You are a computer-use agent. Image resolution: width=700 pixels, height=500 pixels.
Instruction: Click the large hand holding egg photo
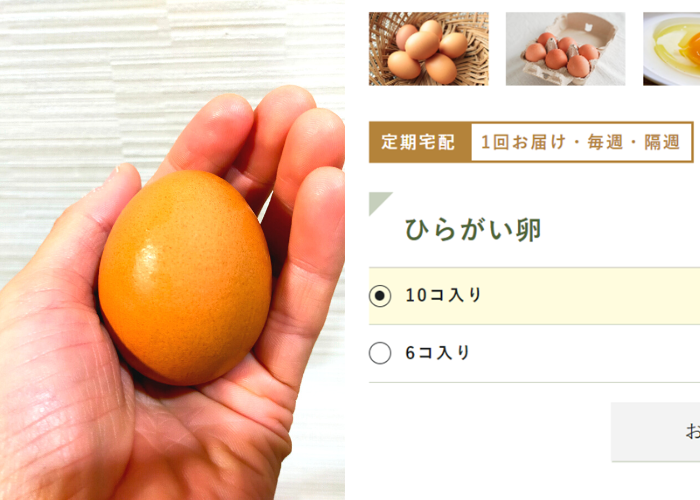172,250
